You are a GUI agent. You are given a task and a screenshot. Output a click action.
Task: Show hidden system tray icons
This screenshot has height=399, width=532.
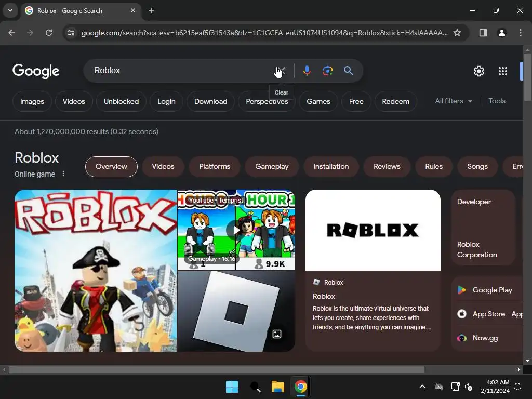422,387
